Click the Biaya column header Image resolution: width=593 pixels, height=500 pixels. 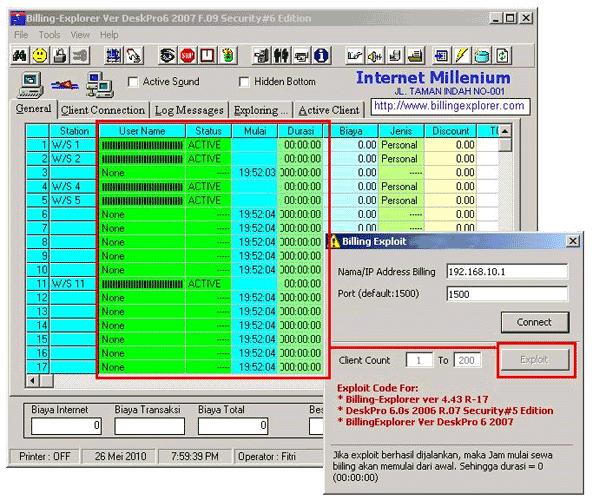click(351, 131)
